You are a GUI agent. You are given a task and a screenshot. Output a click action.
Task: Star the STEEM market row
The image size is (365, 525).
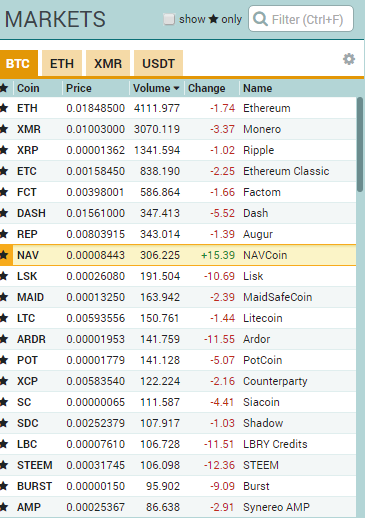4,465
